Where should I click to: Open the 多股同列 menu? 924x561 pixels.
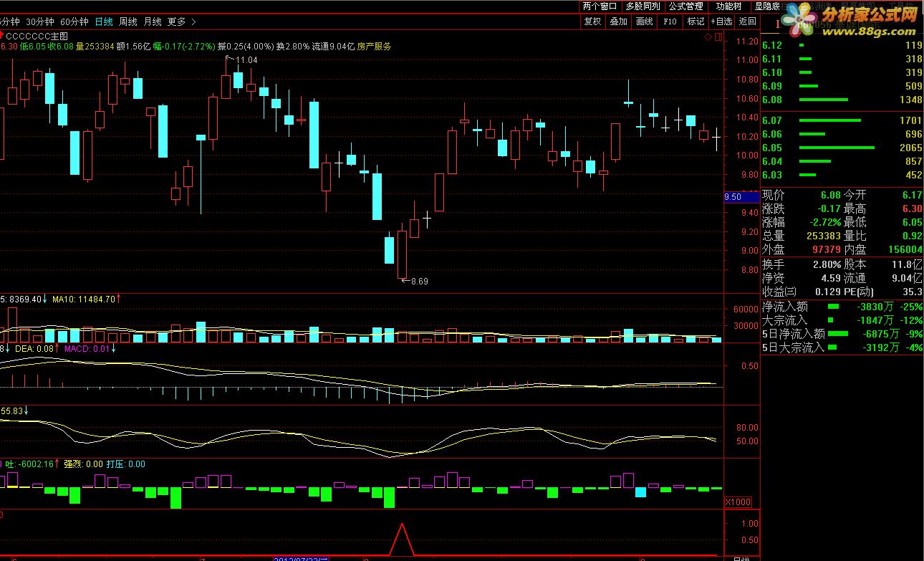(643, 6)
